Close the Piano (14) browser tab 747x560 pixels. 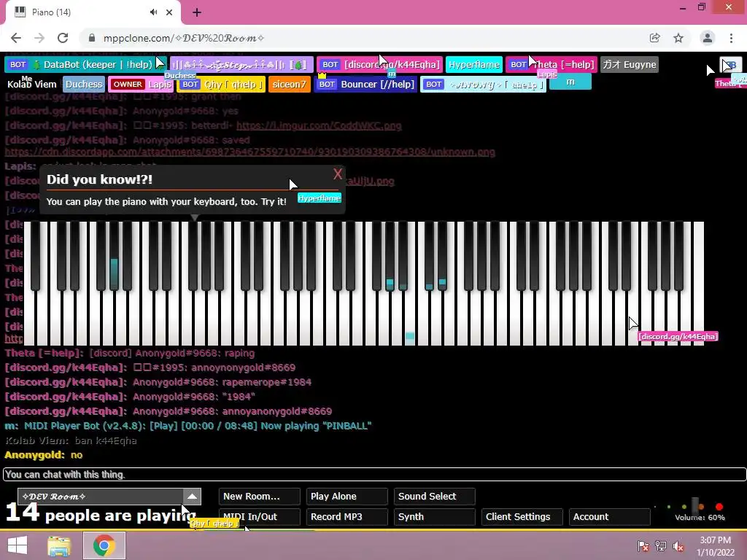[169, 12]
